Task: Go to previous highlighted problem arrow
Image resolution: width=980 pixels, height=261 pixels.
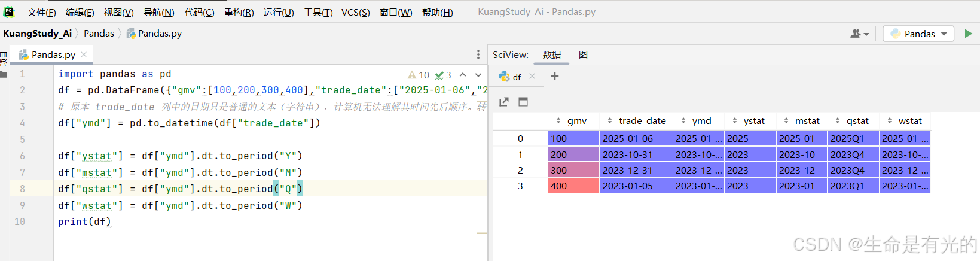Action: (x=463, y=75)
